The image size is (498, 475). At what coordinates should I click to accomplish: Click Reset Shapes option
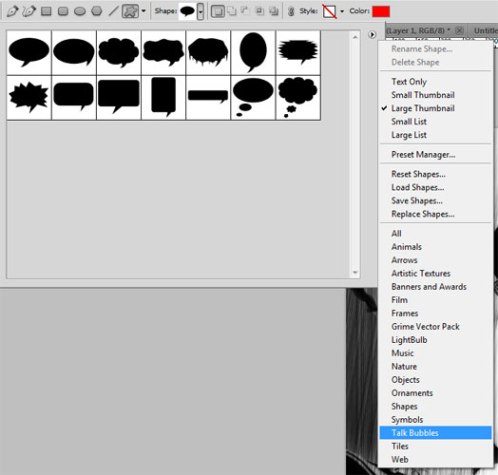pos(418,174)
